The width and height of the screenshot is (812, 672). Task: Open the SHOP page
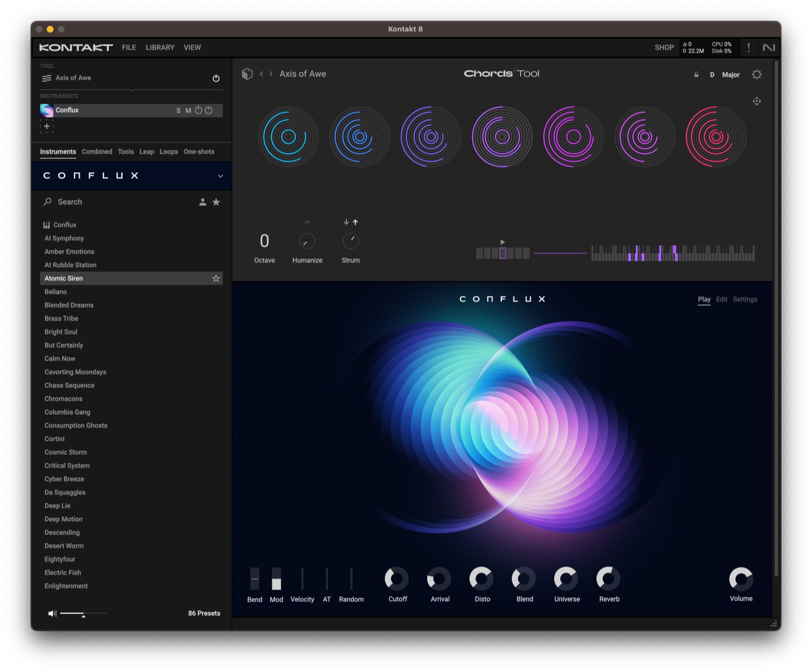(x=663, y=47)
